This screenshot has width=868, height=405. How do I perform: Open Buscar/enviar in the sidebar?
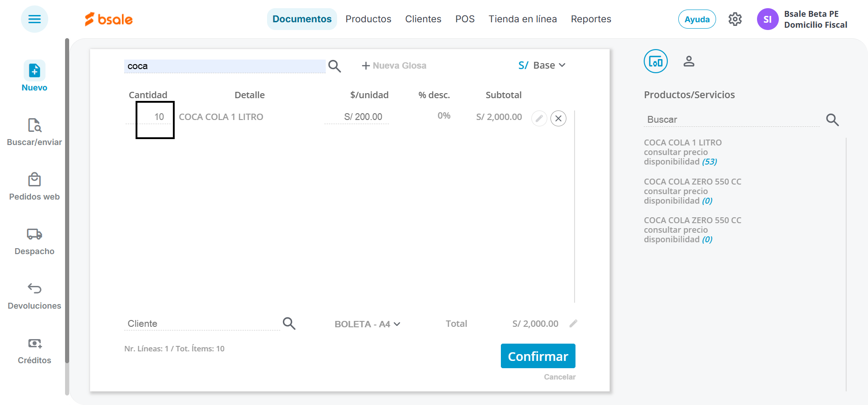click(35, 132)
